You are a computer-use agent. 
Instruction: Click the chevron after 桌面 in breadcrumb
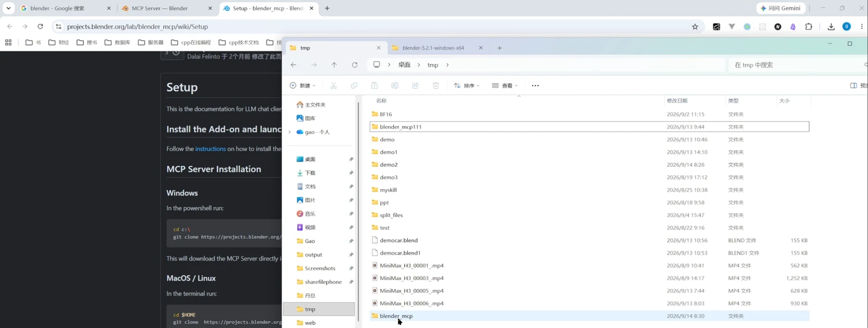tap(419, 65)
